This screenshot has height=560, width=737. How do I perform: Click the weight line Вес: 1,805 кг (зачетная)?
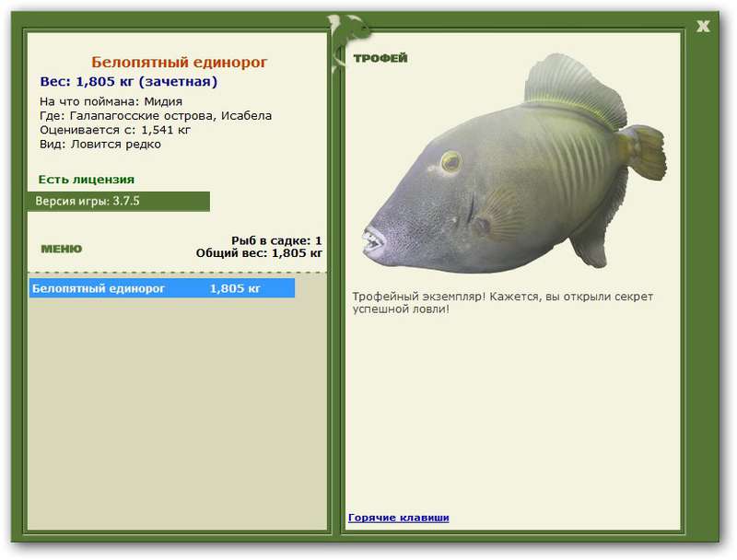(129, 82)
